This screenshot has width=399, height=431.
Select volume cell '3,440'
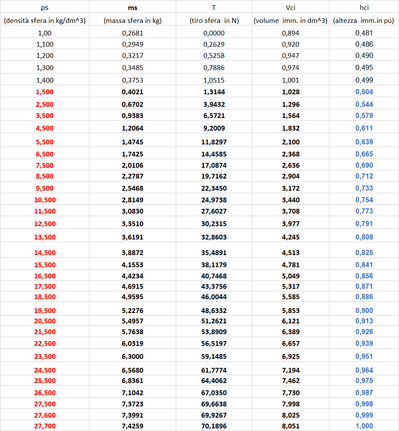tap(291, 200)
